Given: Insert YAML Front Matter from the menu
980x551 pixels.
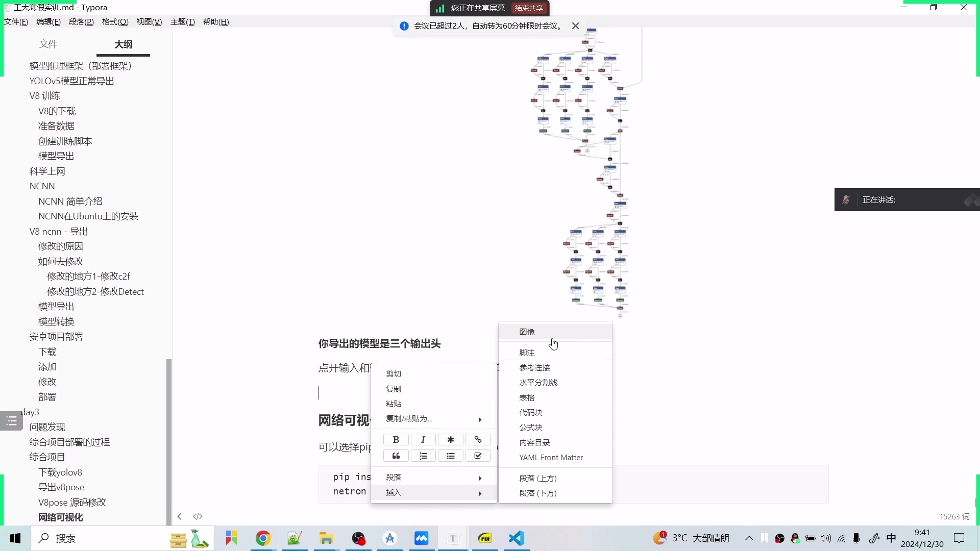Looking at the screenshot, I should [551, 457].
